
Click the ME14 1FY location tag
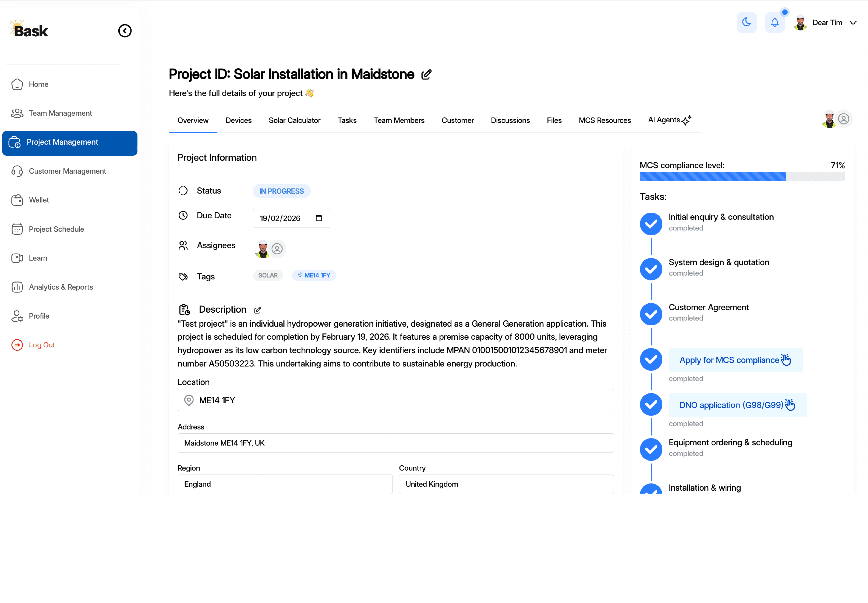(314, 275)
